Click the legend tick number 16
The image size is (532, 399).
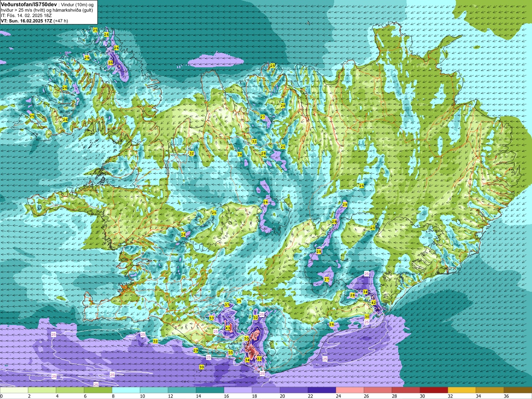point(227,396)
